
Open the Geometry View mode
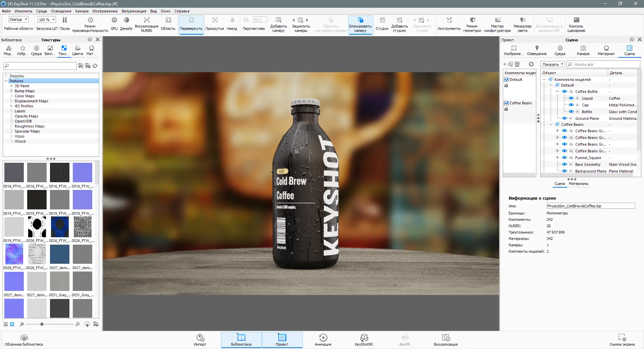[472, 25]
